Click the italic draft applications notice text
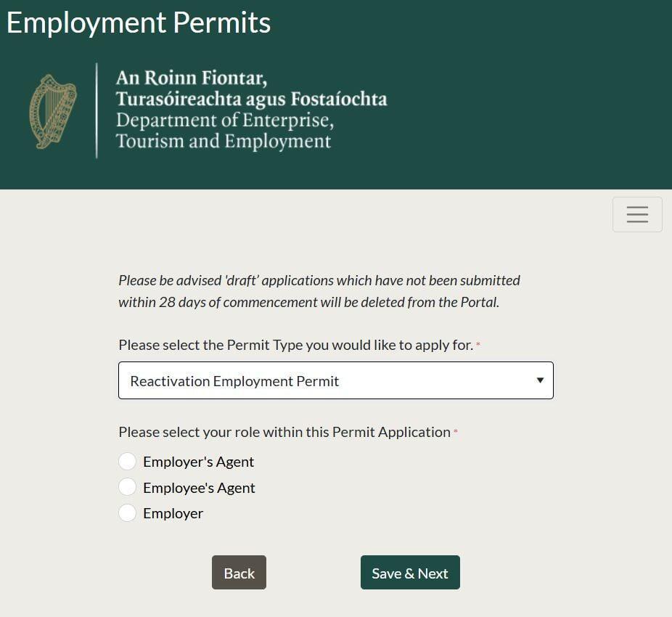The height and width of the screenshot is (617, 672). coord(319,291)
